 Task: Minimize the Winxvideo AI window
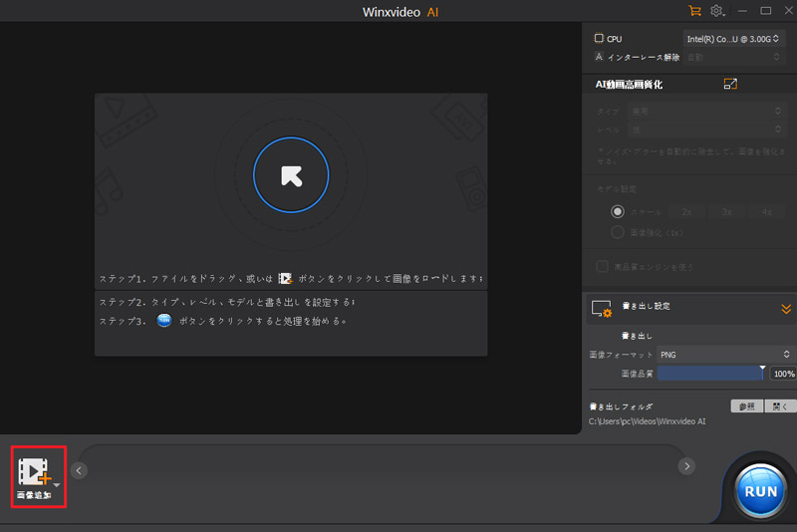tap(742, 11)
